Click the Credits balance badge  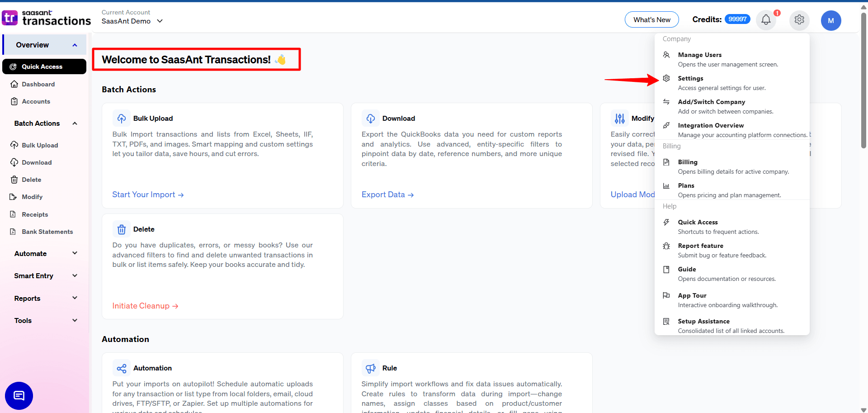737,19
